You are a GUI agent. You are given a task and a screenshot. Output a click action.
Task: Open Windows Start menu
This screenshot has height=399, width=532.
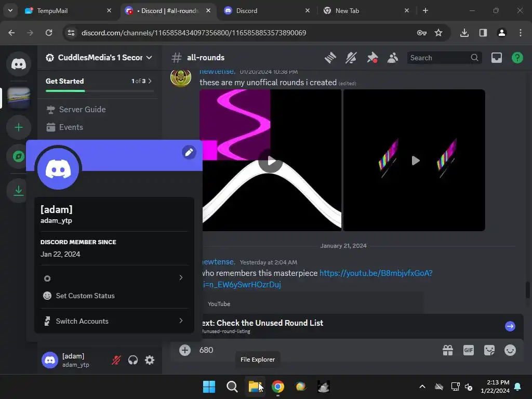coord(209,387)
